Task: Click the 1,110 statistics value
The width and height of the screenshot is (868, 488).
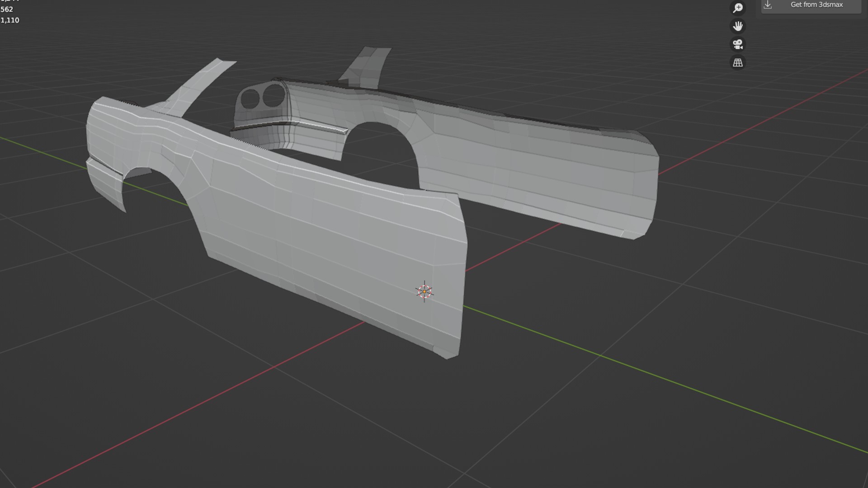Action: (x=10, y=20)
